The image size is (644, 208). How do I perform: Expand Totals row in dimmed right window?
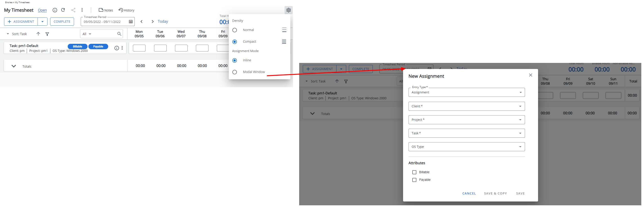pyautogui.click(x=312, y=114)
